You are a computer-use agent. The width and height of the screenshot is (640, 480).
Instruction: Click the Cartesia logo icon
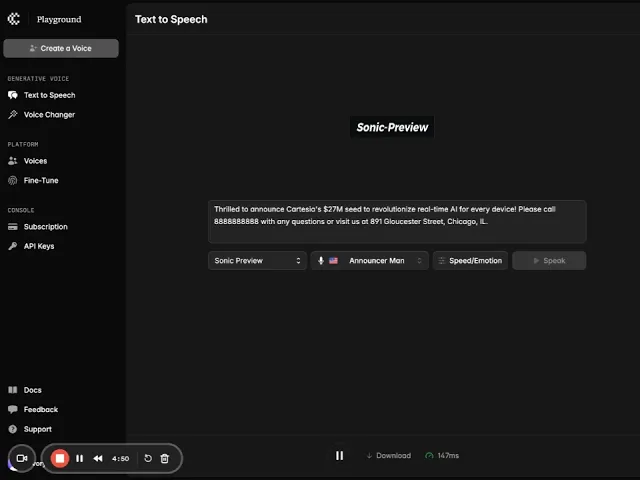click(x=13, y=19)
